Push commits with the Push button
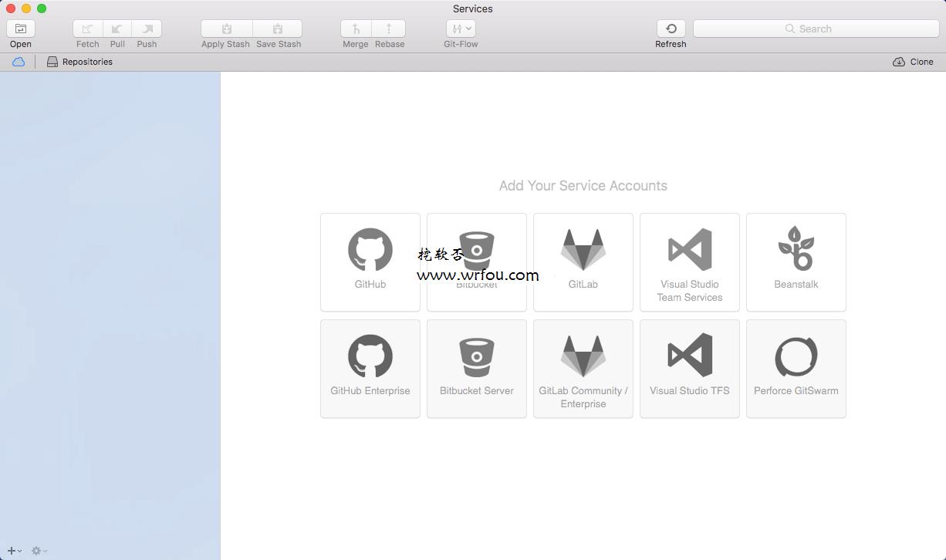Image resolution: width=946 pixels, height=560 pixels. point(147,29)
